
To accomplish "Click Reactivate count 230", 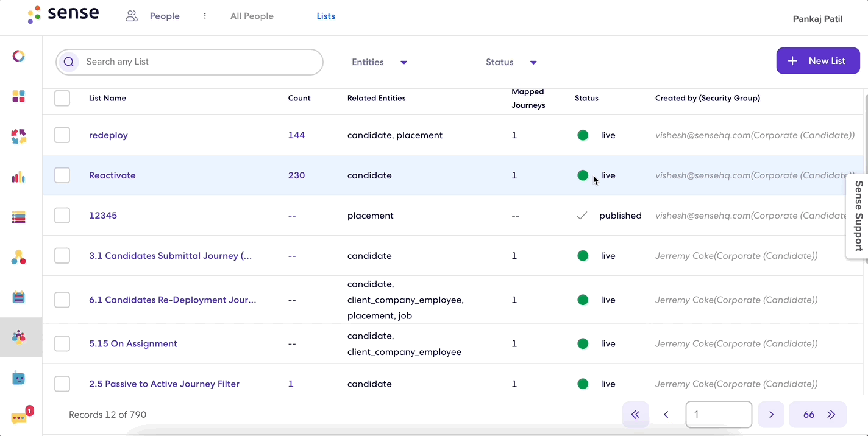I will (296, 175).
